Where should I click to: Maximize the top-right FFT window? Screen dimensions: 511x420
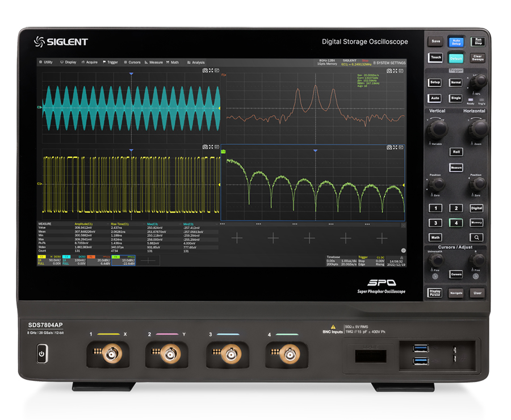(x=396, y=71)
